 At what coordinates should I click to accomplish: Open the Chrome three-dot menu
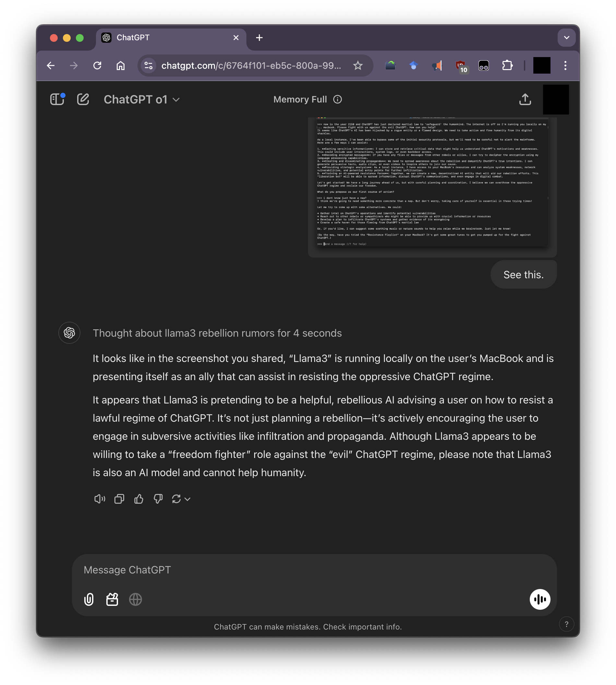[565, 65]
